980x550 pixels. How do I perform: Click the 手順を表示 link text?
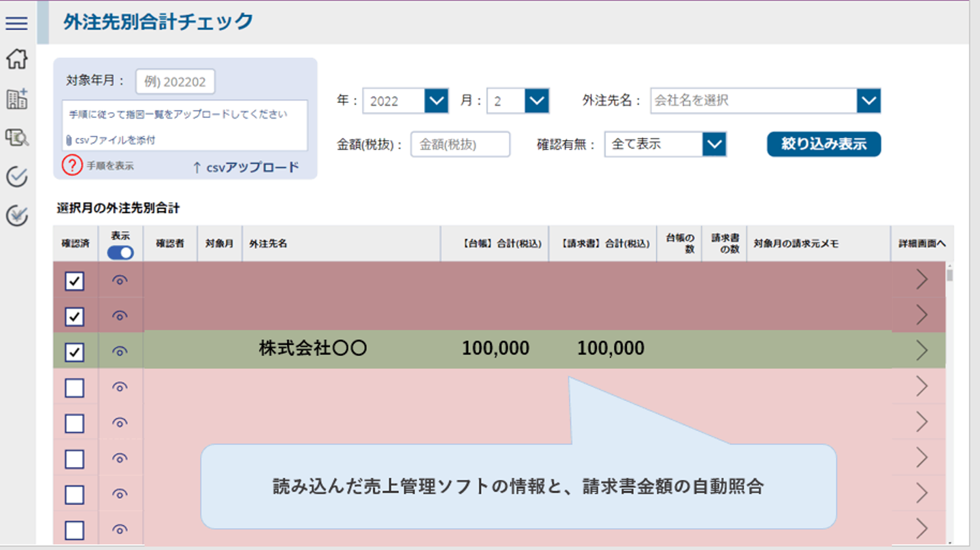pyautogui.click(x=110, y=165)
